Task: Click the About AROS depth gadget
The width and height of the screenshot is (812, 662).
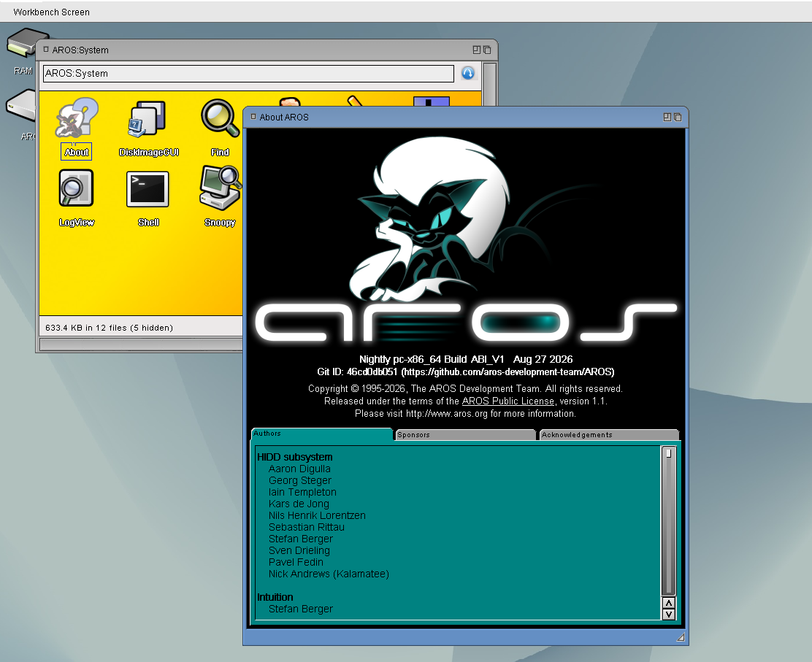Action: (678, 118)
